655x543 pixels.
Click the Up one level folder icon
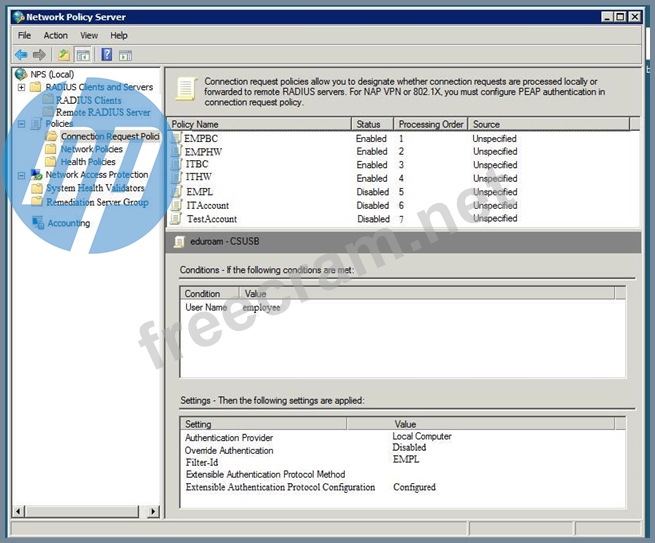(x=63, y=55)
